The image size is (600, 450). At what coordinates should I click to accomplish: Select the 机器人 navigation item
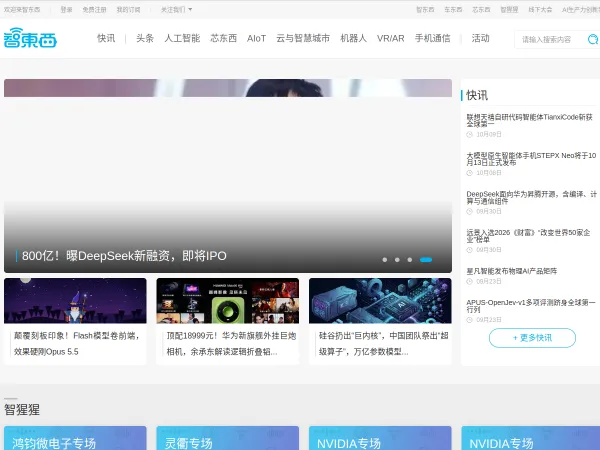tap(354, 38)
